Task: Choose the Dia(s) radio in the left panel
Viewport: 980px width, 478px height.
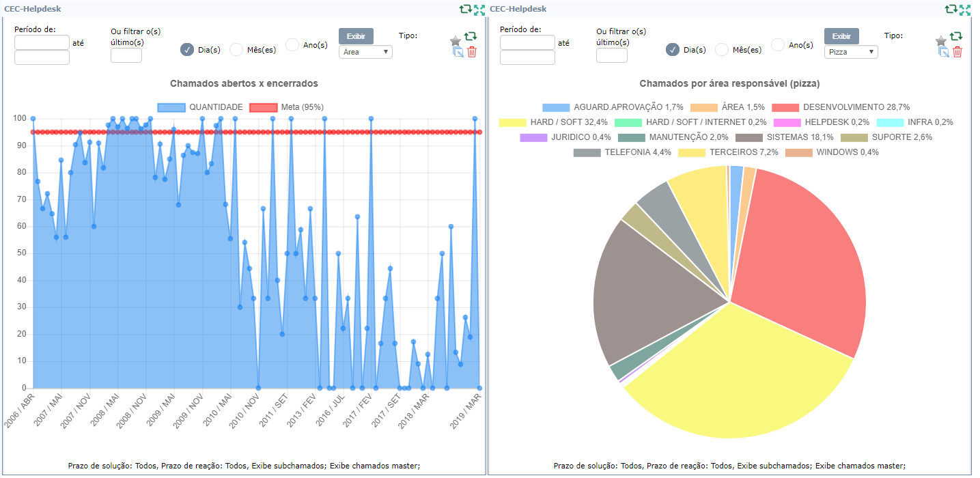Action: point(187,49)
